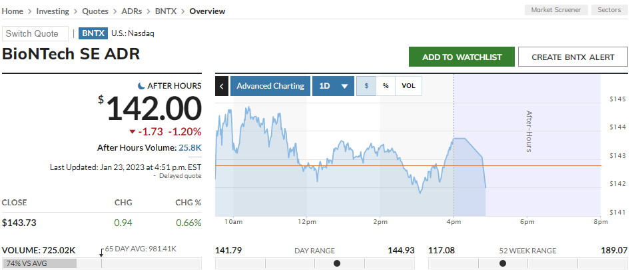Viewport: 644px width, 270px height.
Task: Navigate to Investing breadcrumb link
Action: tap(53, 11)
